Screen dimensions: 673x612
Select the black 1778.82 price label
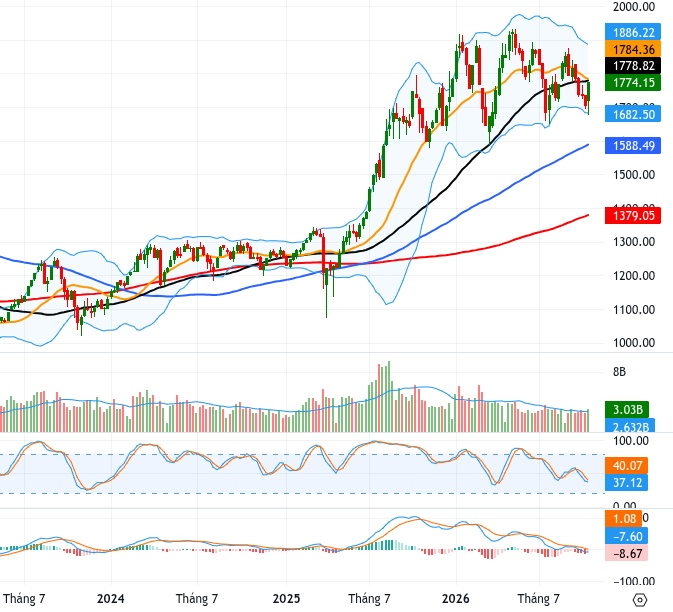pos(633,66)
